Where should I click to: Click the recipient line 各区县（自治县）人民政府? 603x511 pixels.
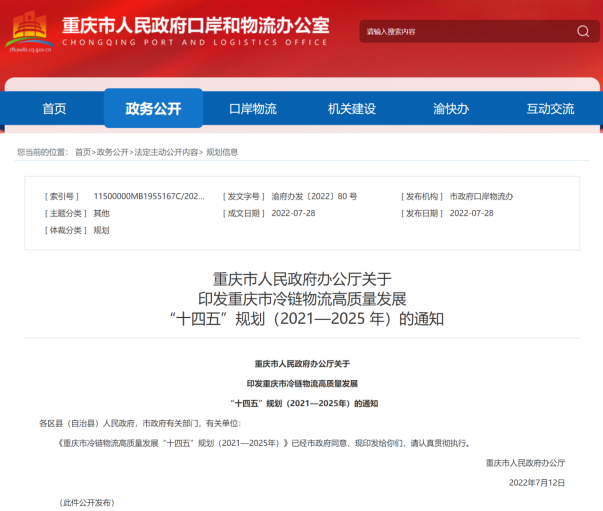click(140, 423)
